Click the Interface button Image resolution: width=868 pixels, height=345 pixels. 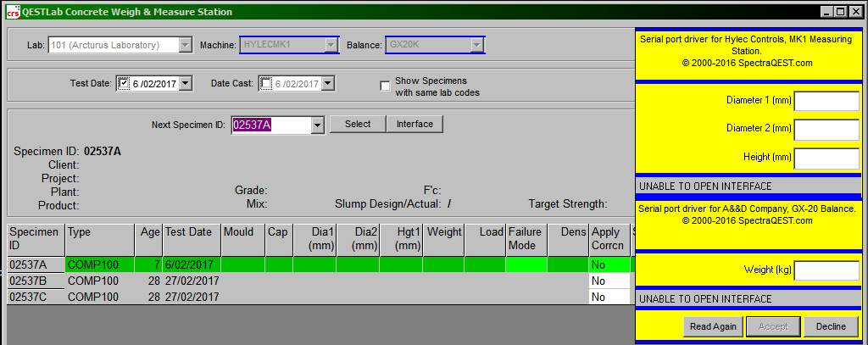(415, 125)
